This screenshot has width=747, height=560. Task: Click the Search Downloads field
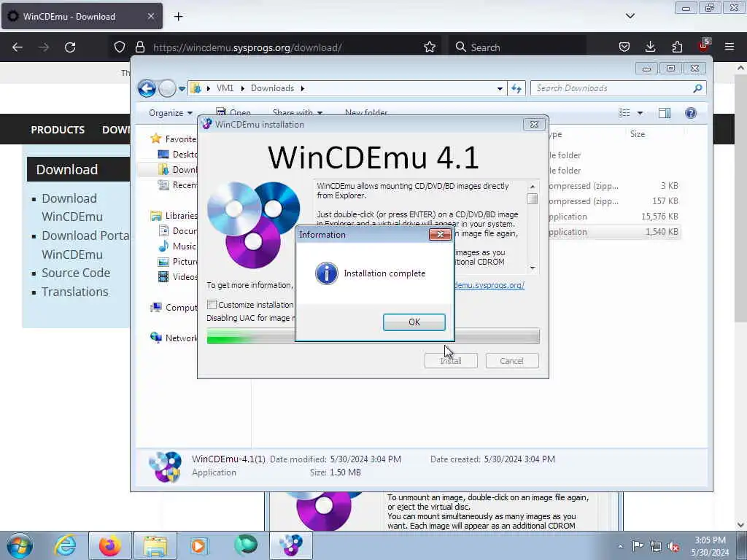tap(618, 88)
